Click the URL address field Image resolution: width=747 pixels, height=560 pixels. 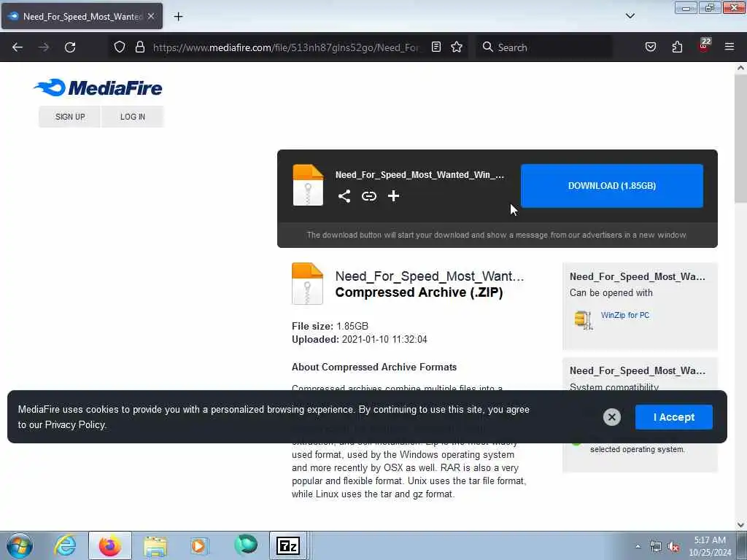point(286,47)
